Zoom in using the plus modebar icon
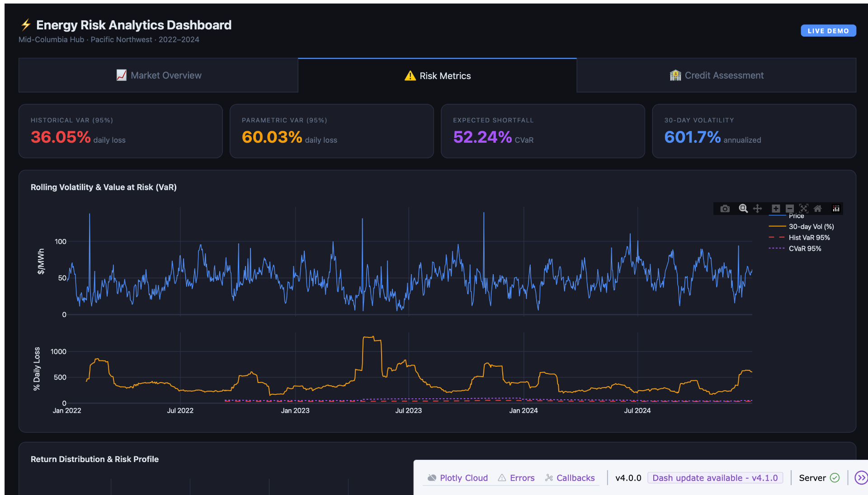The width and height of the screenshot is (868, 495). point(775,209)
